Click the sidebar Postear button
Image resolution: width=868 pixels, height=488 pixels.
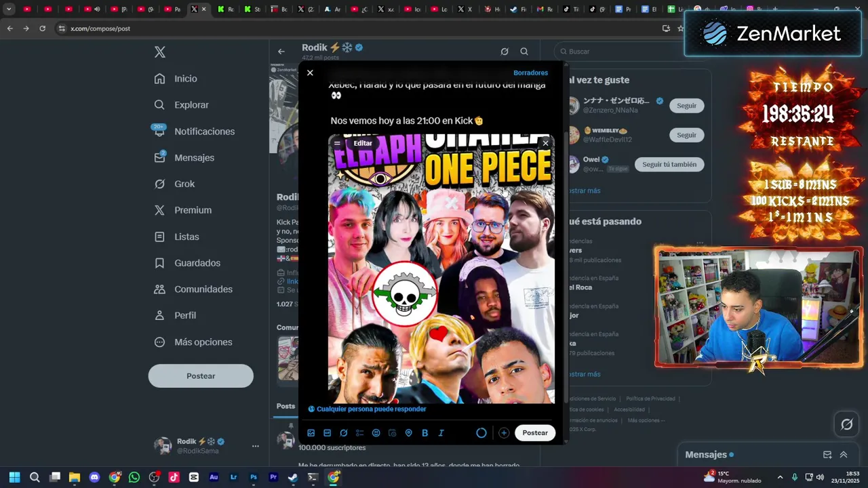pyautogui.click(x=201, y=376)
